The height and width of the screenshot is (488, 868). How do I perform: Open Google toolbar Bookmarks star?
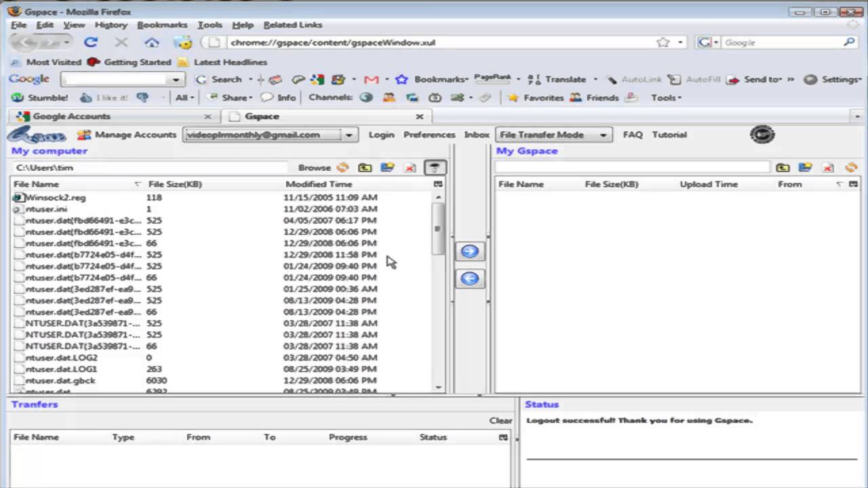pyautogui.click(x=401, y=79)
